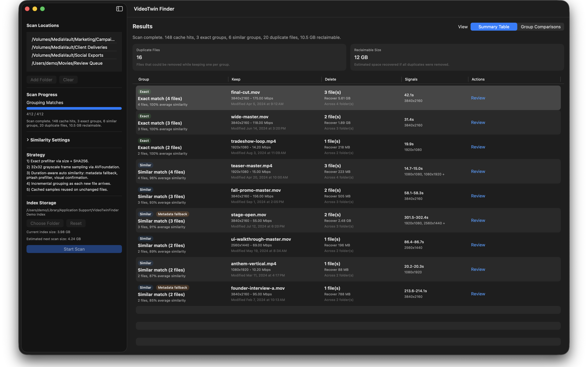Toggle the sidebar with the sidebar icon

119,9
